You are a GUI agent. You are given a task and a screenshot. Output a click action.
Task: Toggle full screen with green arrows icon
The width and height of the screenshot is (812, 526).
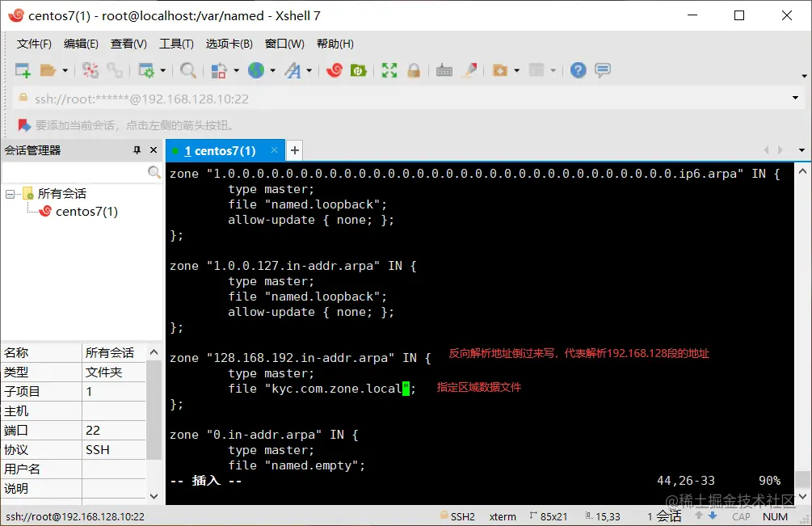pyautogui.click(x=389, y=70)
